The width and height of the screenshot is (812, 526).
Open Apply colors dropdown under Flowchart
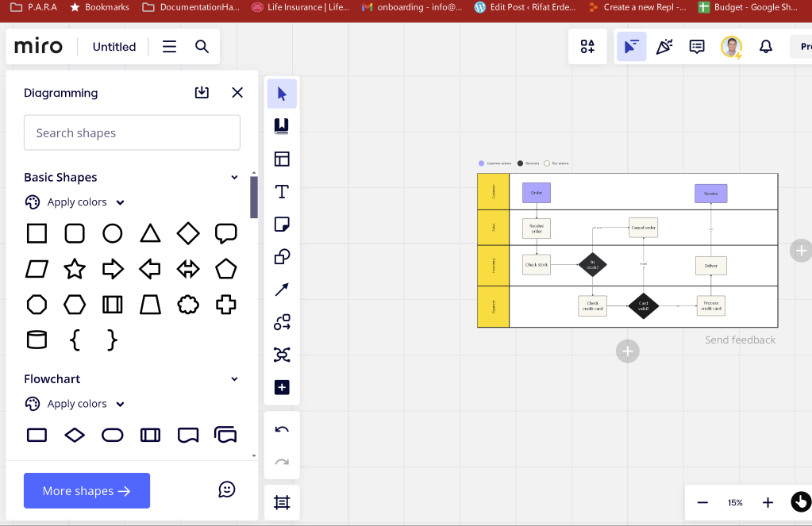75,404
